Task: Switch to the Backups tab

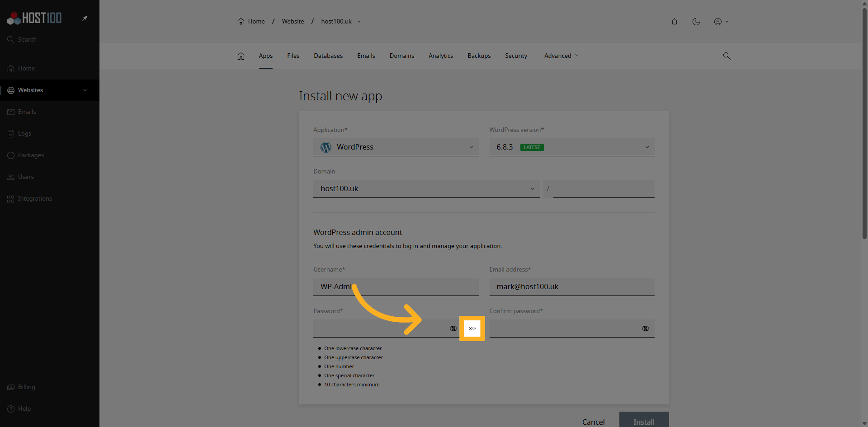Action: pyautogui.click(x=479, y=56)
